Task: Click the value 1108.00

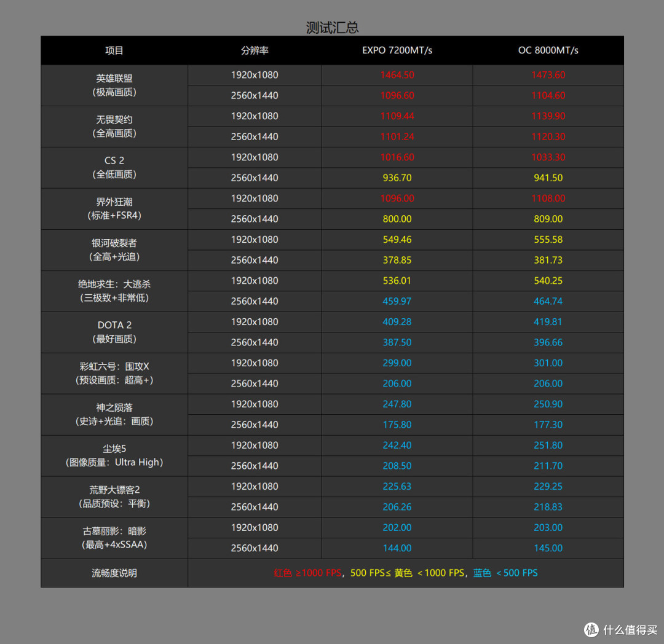Action: pos(548,198)
